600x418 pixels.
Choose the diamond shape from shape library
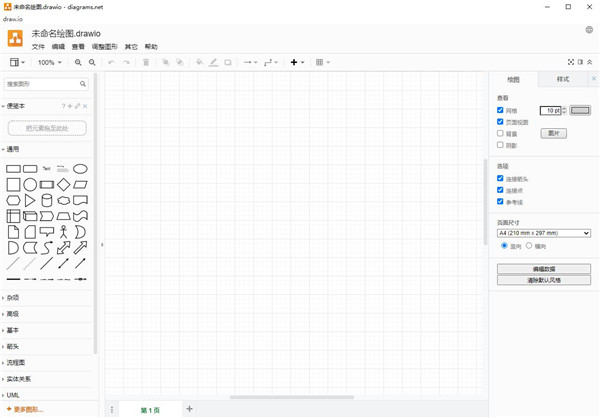coord(63,185)
